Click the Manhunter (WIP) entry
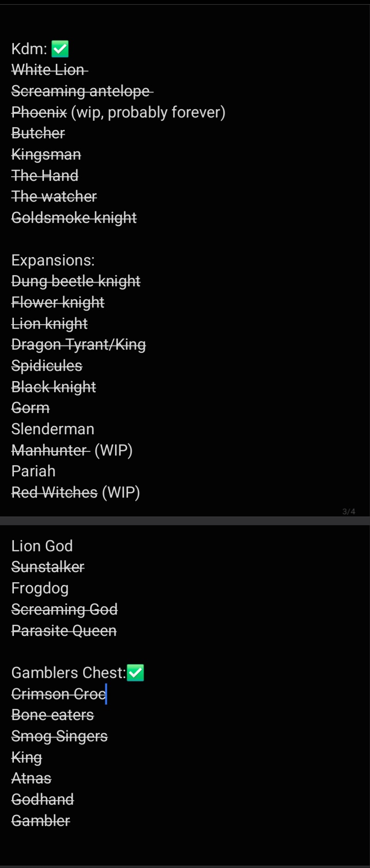 [72, 450]
